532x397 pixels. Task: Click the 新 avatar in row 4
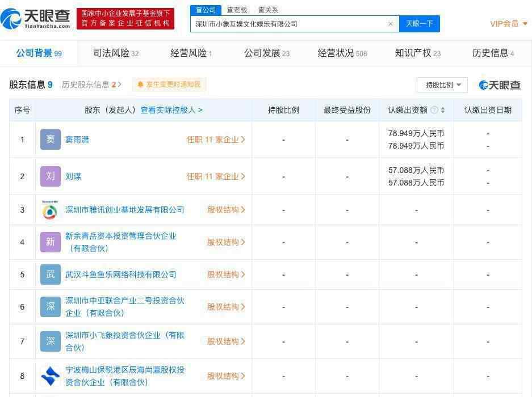click(50, 242)
